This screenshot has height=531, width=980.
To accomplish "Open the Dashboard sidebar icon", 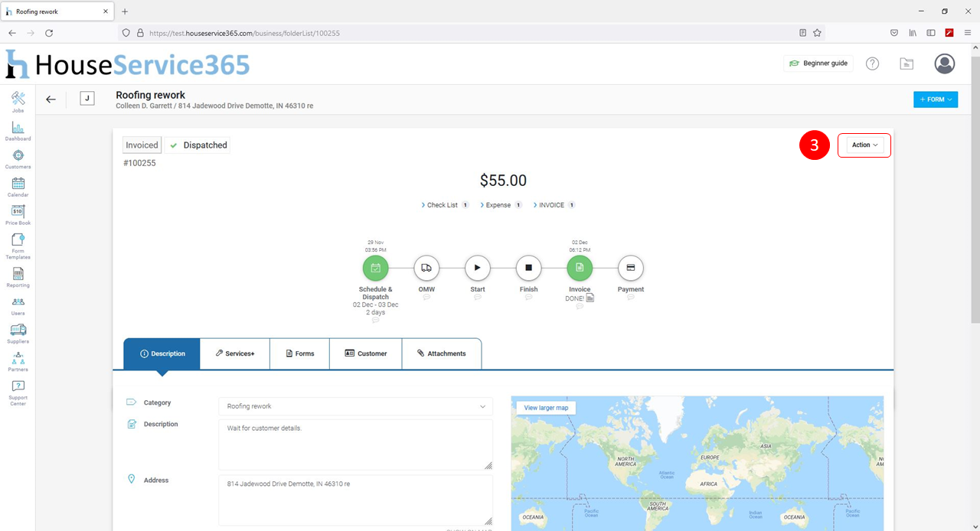I will click(x=18, y=130).
